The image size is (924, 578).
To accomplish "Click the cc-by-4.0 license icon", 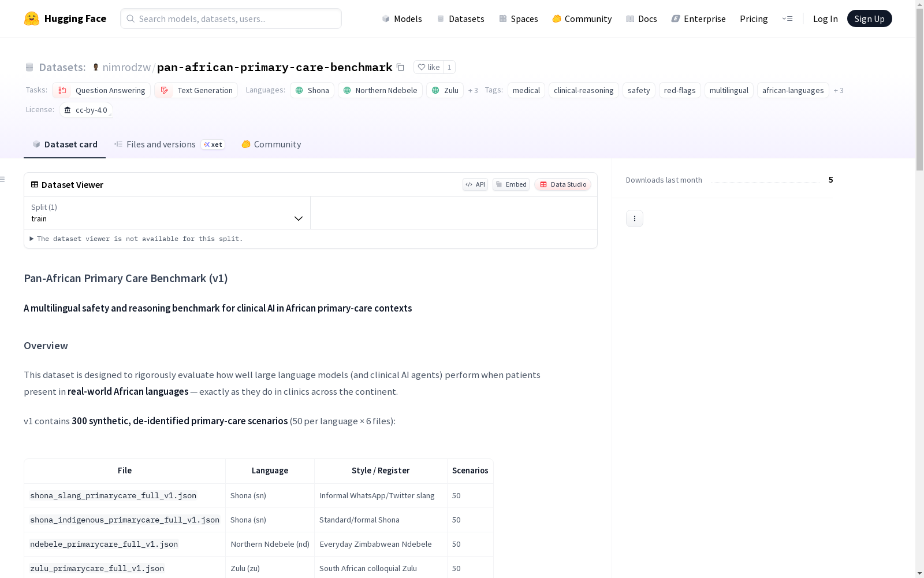I will coord(68,110).
